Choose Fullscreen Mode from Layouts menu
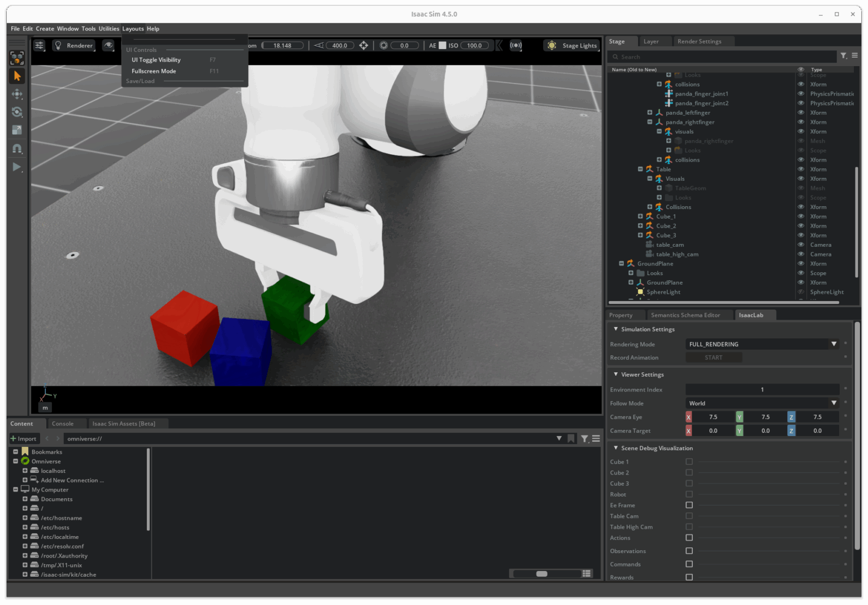This screenshot has height=605, width=868. 154,71
